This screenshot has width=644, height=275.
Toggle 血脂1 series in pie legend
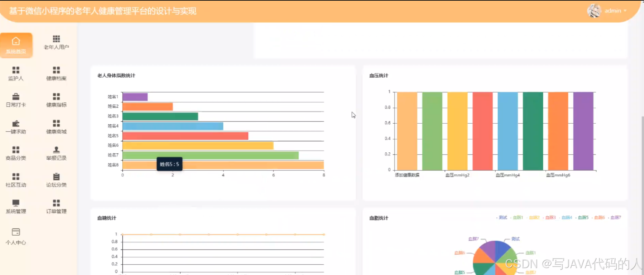click(516, 218)
